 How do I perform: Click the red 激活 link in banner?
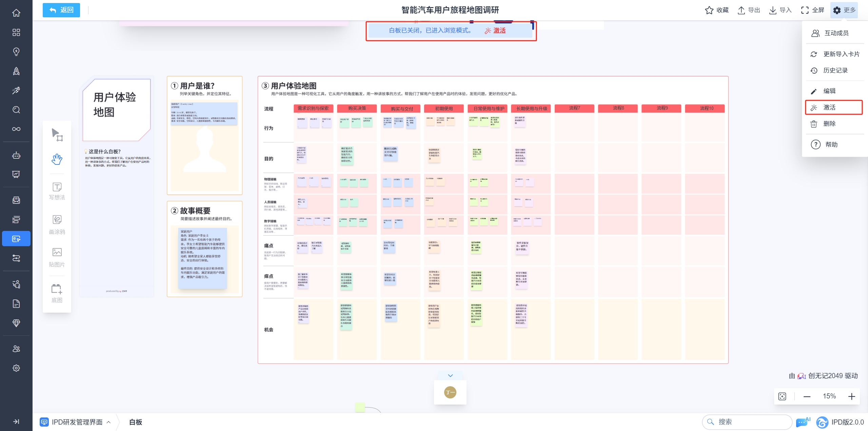tap(499, 31)
